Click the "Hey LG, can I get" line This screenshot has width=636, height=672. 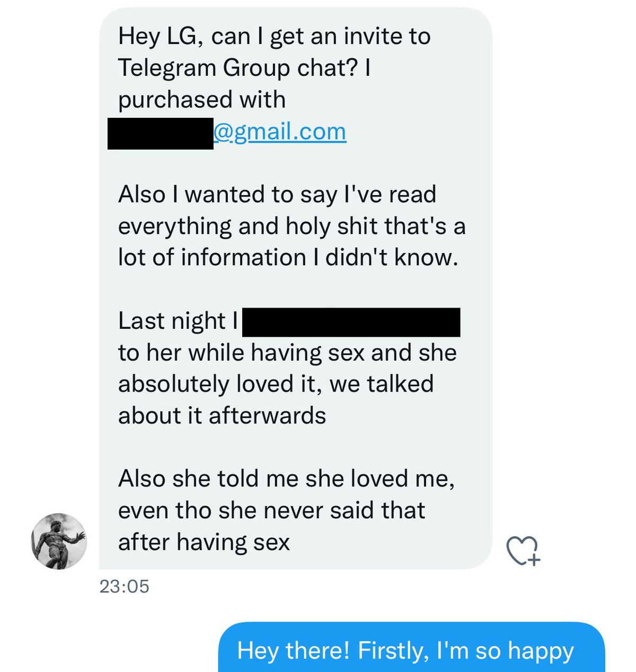coord(274,36)
